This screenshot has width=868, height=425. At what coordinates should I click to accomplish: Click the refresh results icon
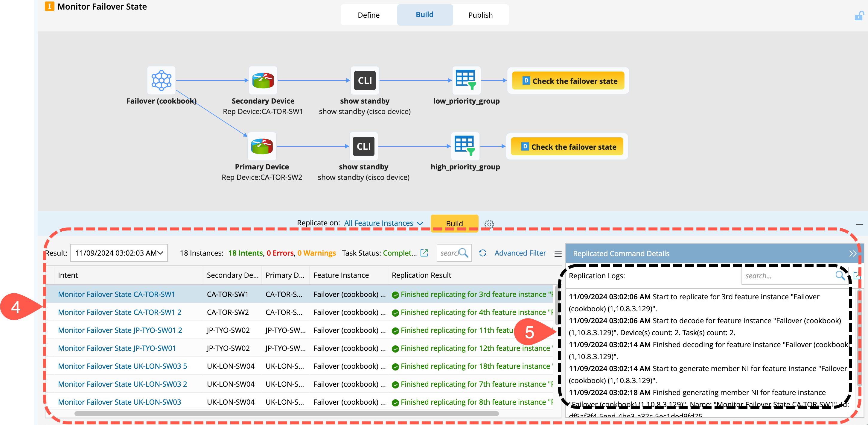pos(482,253)
